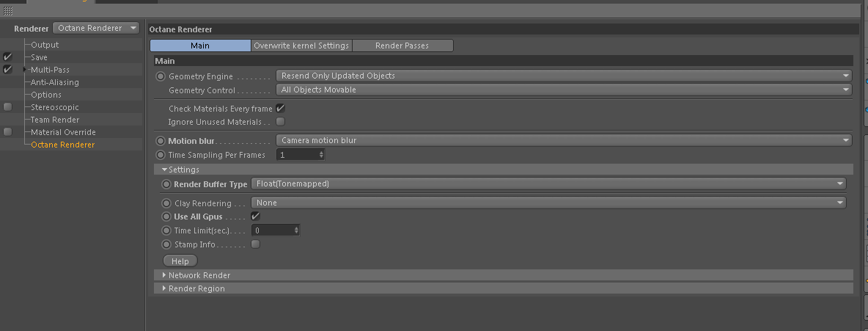Collapse the Settings section
This screenshot has height=331, width=868.
tap(164, 170)
